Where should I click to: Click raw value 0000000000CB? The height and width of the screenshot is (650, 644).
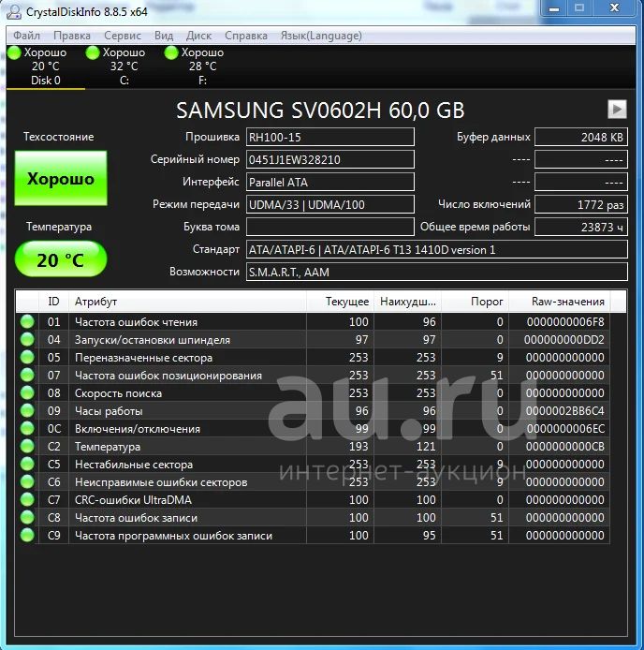[x=564, y=447]
